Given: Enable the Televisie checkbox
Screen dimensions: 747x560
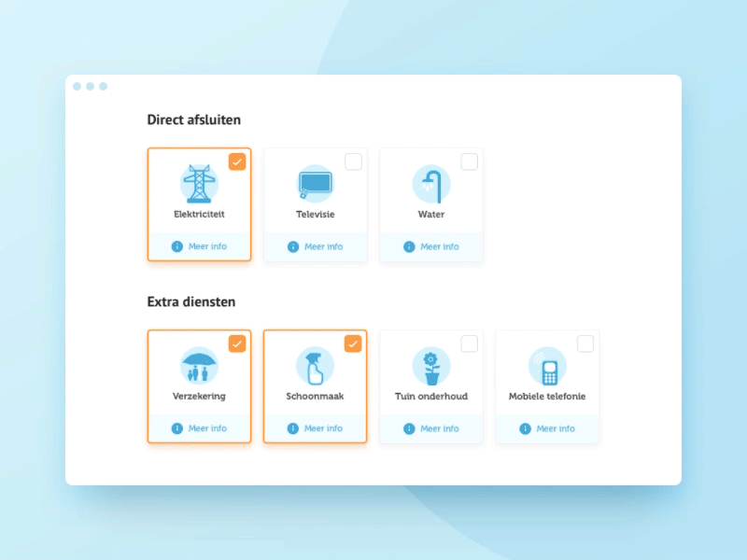Looking at the screenshot, I should 353,161.
